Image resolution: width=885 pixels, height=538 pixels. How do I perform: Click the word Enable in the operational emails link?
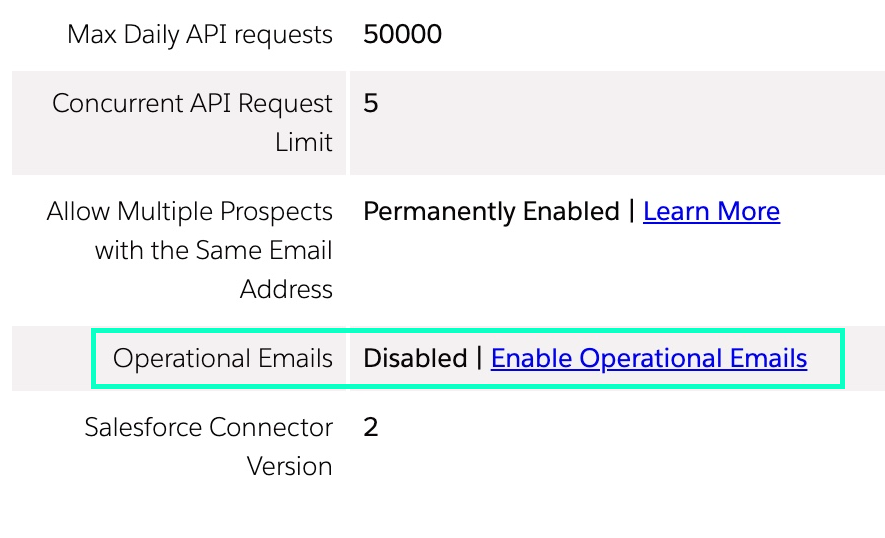(531, 358)
